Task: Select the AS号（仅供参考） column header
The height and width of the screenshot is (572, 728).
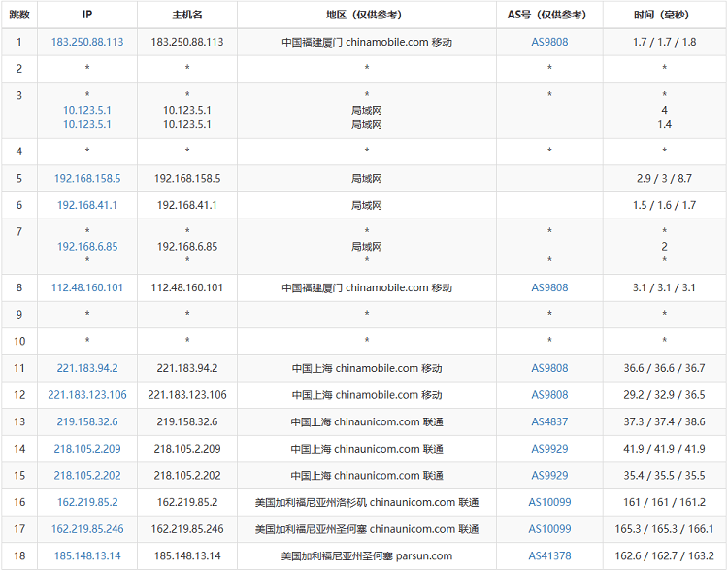Action: click(x=549, y=15)
